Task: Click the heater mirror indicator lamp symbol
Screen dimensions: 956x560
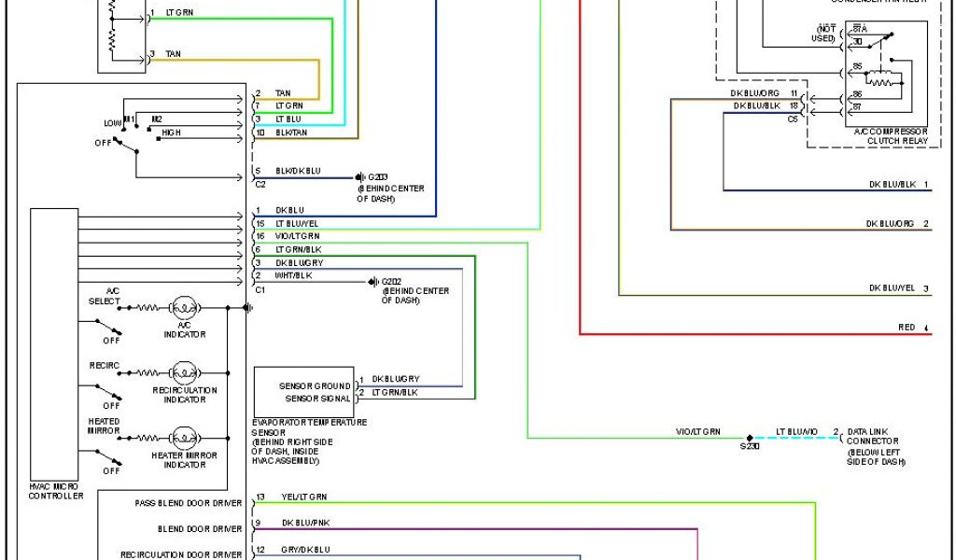Action: 185,437
